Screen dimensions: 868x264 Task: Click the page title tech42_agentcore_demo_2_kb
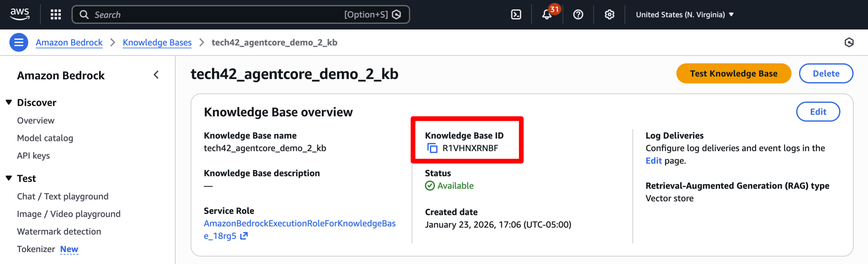[294, 74]
